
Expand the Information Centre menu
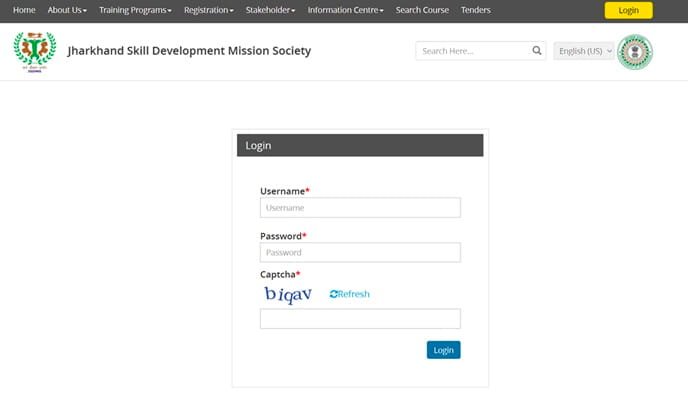pyautogui.click(x=345, y=10)
